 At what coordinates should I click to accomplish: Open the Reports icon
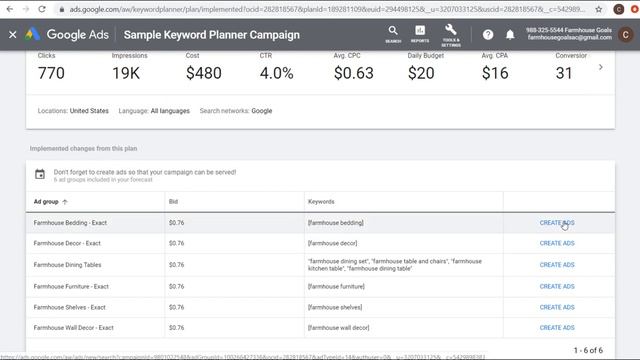point(420,34)
